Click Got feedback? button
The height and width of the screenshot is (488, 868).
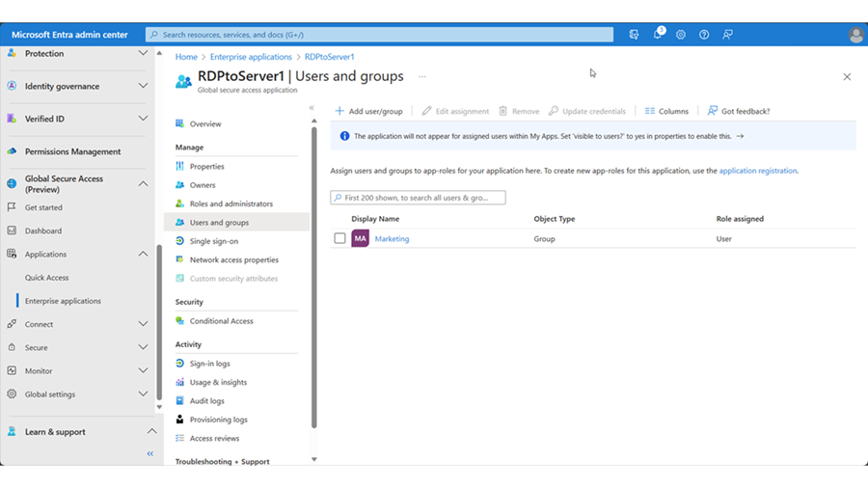(739, 111)
